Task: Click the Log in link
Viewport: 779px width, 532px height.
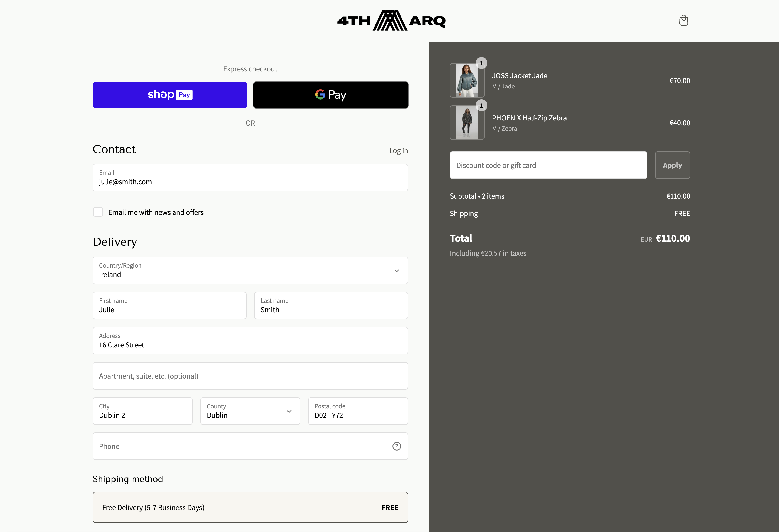Action: pyautogui.click(x=398, y=151)
